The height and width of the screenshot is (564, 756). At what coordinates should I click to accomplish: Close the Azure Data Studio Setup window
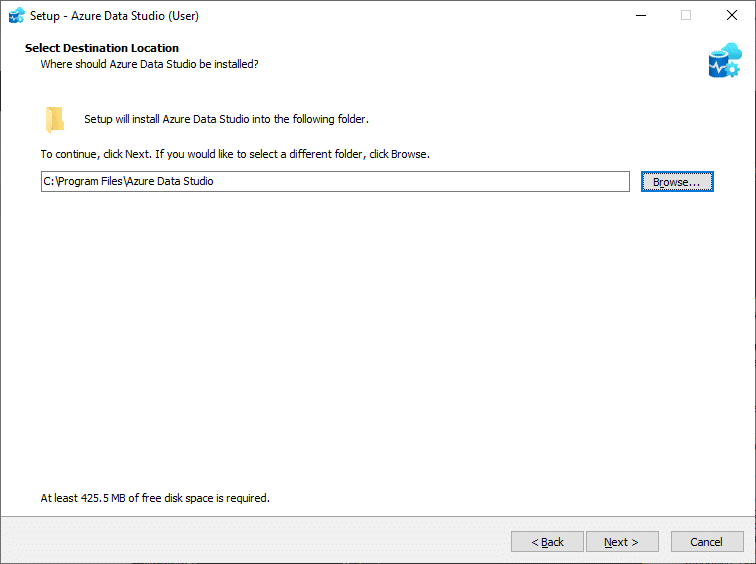pos(732,15)
